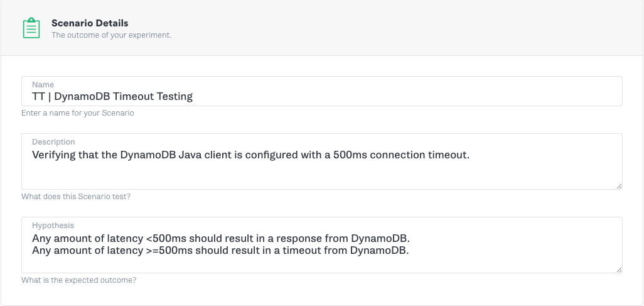The width and height of the screenshot is (644, 306).
Task: Click 'The outcome of your experiment' subtitle
Action: pos(111,35)
